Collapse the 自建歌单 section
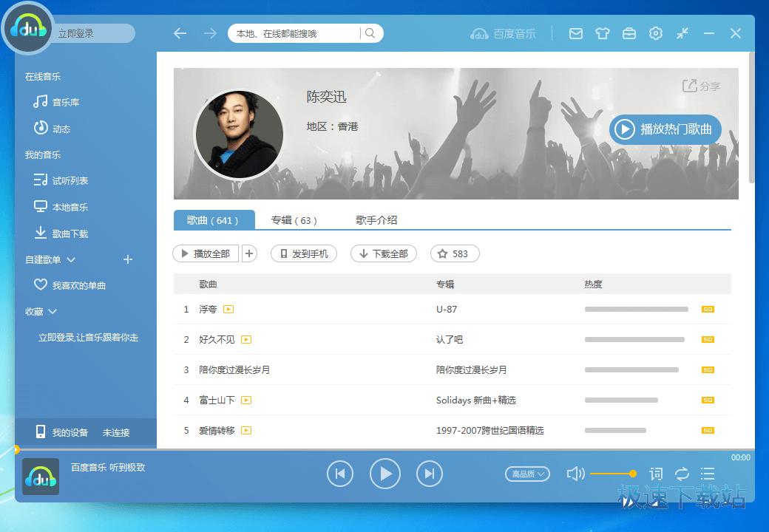 [70, 259]
